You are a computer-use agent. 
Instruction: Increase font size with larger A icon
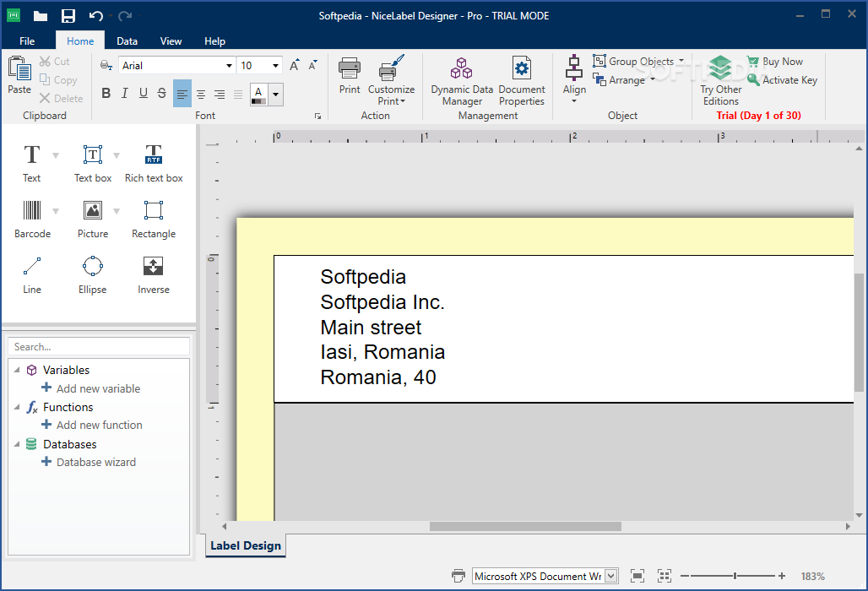(x=295, y=65)
